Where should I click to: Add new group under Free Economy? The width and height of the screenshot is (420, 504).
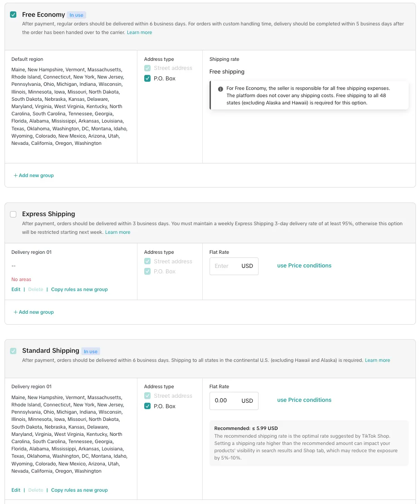[x=34, y=176]
